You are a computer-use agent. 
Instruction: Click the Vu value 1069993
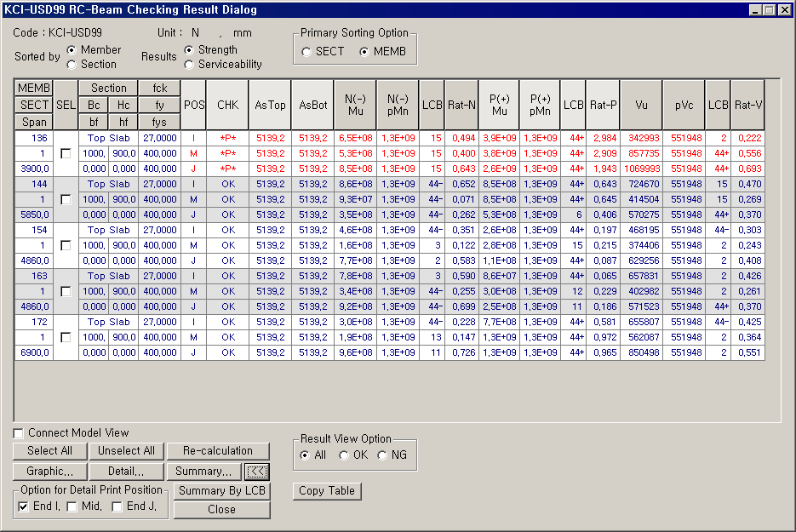[642, 169]
